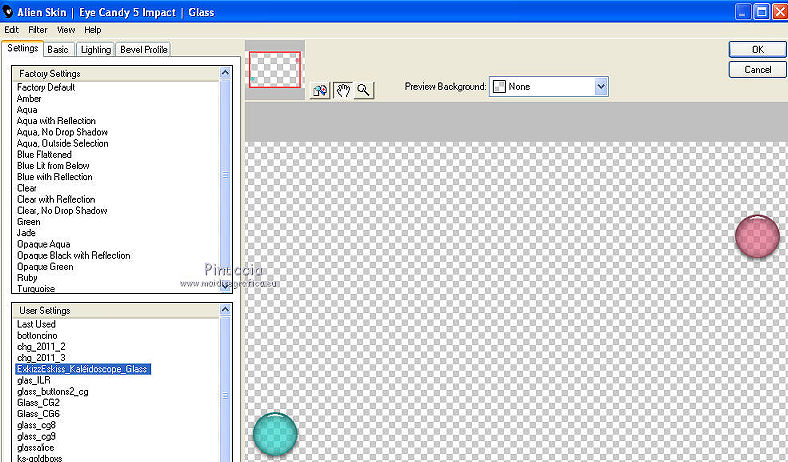Select ExkizzEskiss_Kaleidoscope_Glass user setting
The image size is (788, 462).
point(83,369)
